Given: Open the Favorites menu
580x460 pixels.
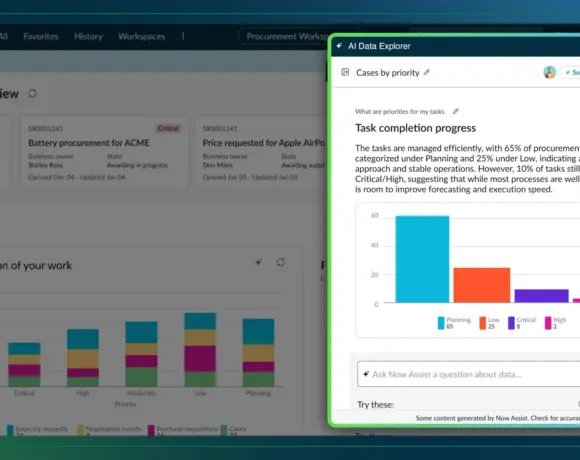Looking at the screenshot, I should [41, 37].
